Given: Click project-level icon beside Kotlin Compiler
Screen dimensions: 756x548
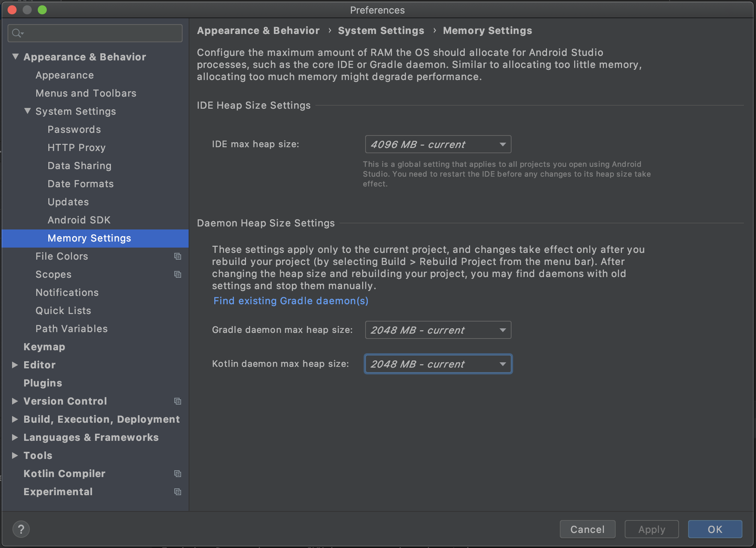Looking at the screenshot, I should 178,474.
